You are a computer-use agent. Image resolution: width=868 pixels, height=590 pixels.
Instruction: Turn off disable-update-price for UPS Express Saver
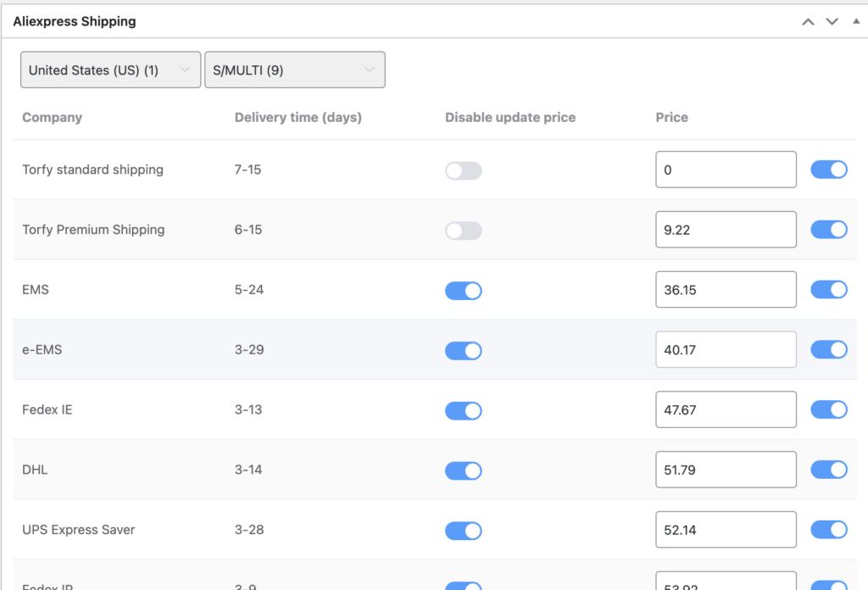pos(464,531)
